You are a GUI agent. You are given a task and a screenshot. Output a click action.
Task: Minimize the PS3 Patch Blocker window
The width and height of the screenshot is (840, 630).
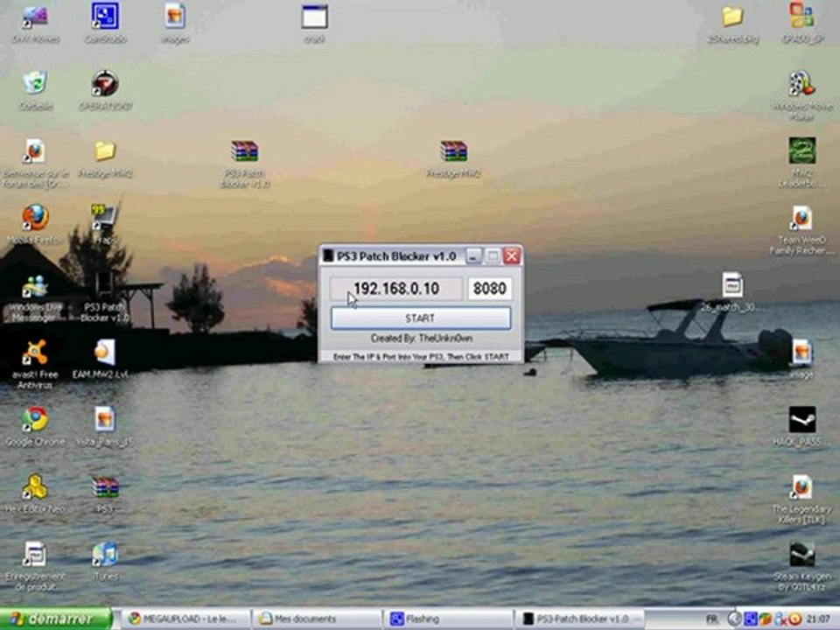(473, 256)
